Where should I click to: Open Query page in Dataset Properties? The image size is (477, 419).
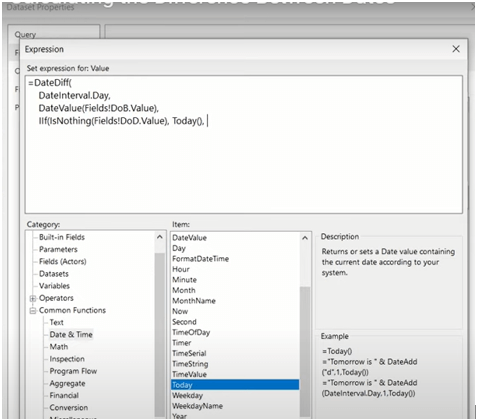[x=25, y=34]
